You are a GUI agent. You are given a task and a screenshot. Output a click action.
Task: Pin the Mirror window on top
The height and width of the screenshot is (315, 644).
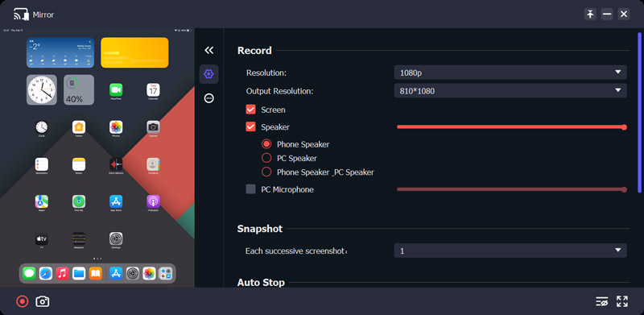point(590,15)
